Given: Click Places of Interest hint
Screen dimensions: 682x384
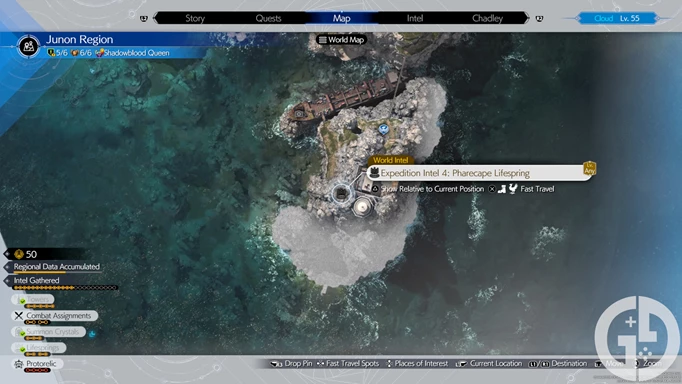Looking at the screenshot, I should tap(421, 364).
